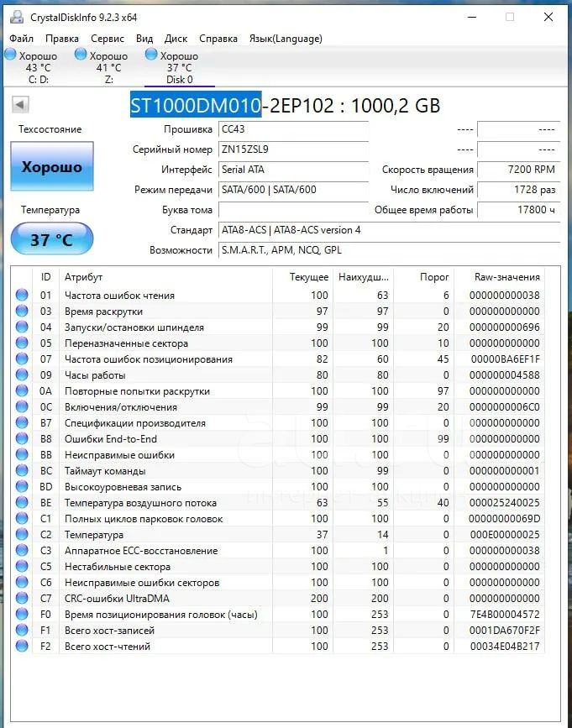Open the Файл menu
Image resolution: width=572 pixels, height=728 pixels.
tap(21, 39)
